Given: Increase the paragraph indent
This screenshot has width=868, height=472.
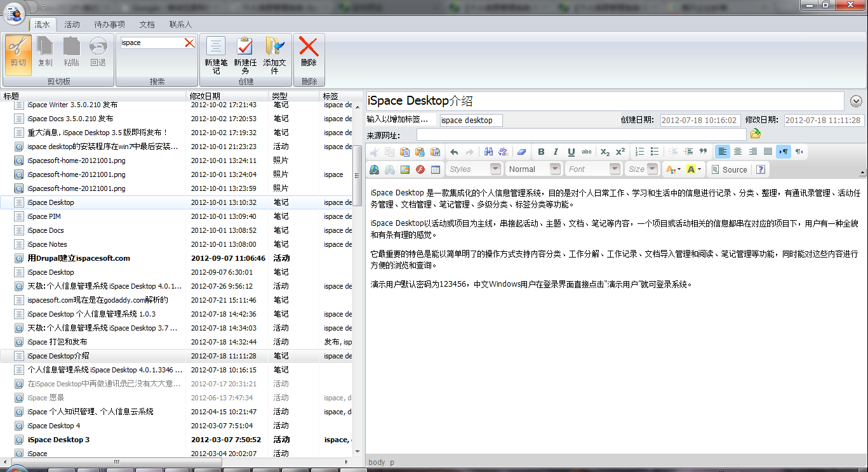Looking at the screenshot, I should (x=688, y=152).
